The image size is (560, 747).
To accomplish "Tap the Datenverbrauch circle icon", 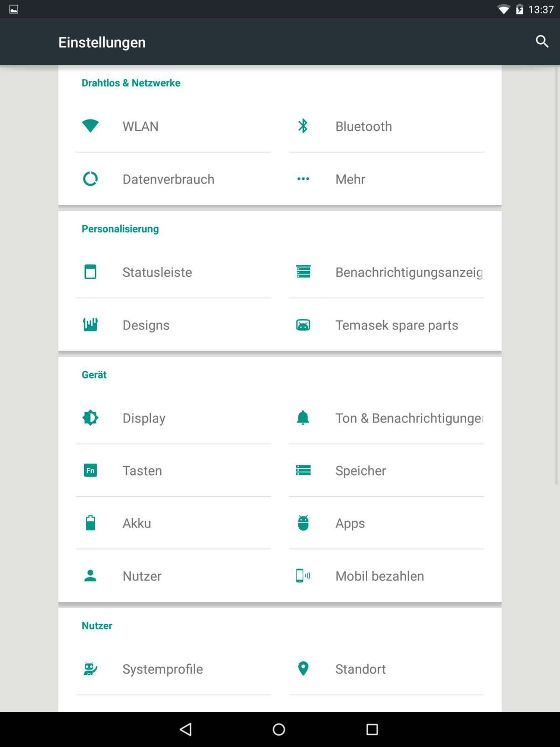I will pos(90,179).
